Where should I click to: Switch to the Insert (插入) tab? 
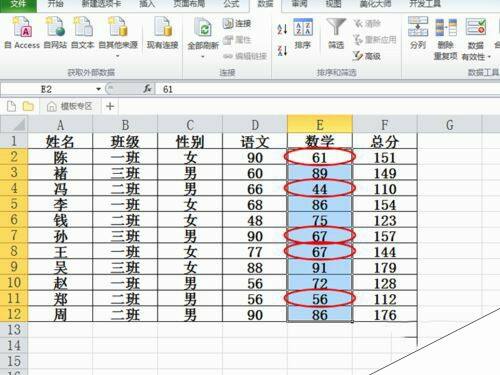[147, 4]
